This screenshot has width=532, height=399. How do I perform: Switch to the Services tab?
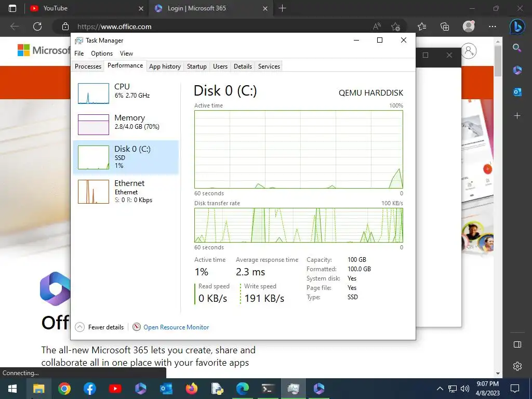[269, 66]
